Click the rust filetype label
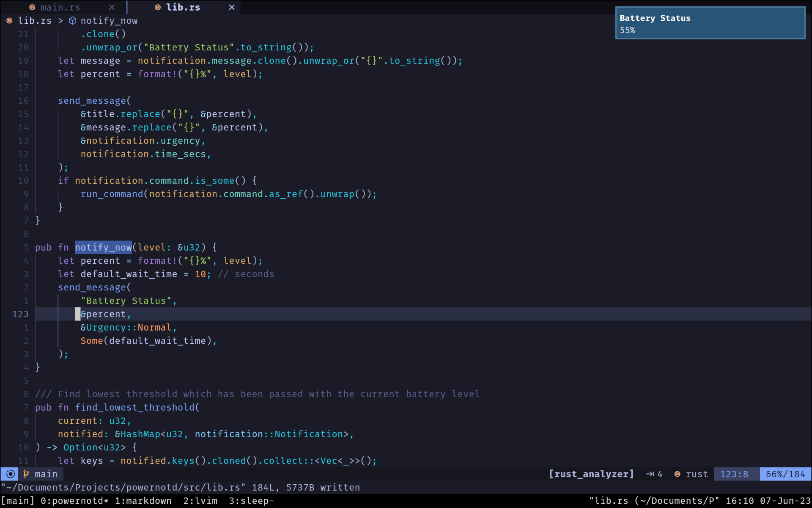812x508 pixels. pos(697,474)
